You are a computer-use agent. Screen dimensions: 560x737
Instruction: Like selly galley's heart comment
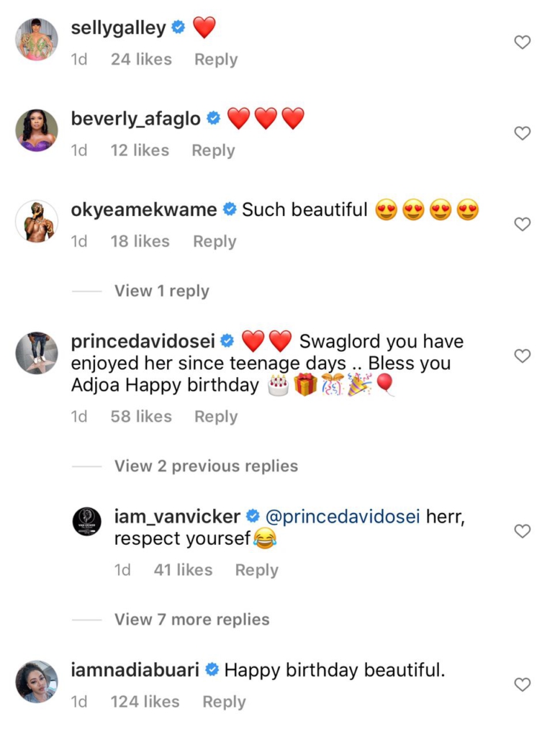click(522, 42)
